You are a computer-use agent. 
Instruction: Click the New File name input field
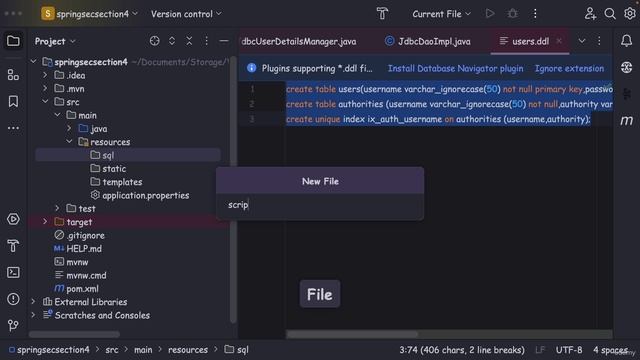coord(320,205)
